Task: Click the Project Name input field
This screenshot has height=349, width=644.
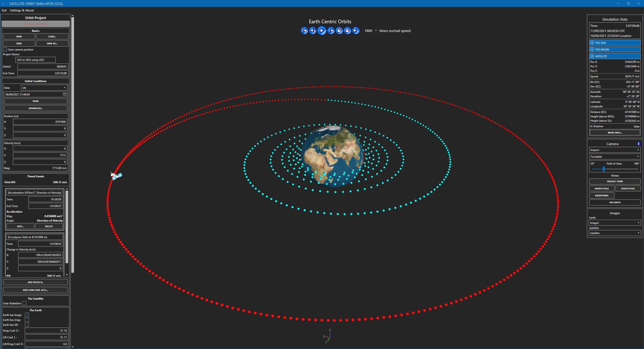Action: (35, 60)
